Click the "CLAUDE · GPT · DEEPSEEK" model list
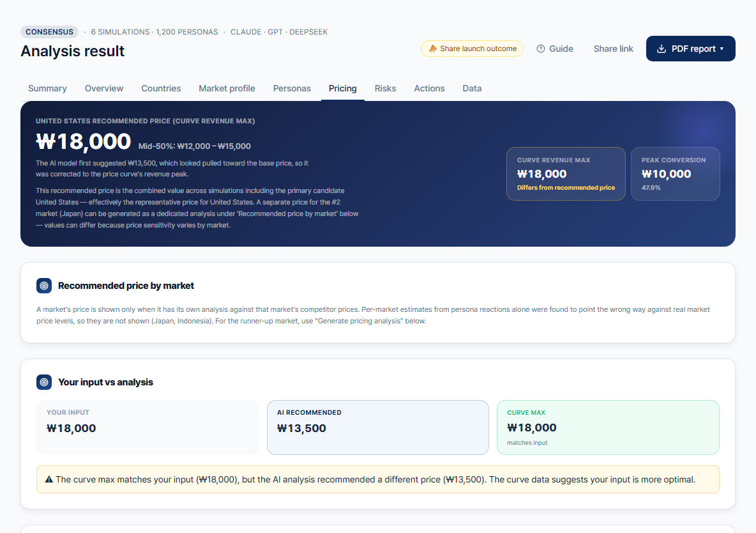Image resolution: width=756 pixels, height=533 pixels. click(x=279, y=32)
